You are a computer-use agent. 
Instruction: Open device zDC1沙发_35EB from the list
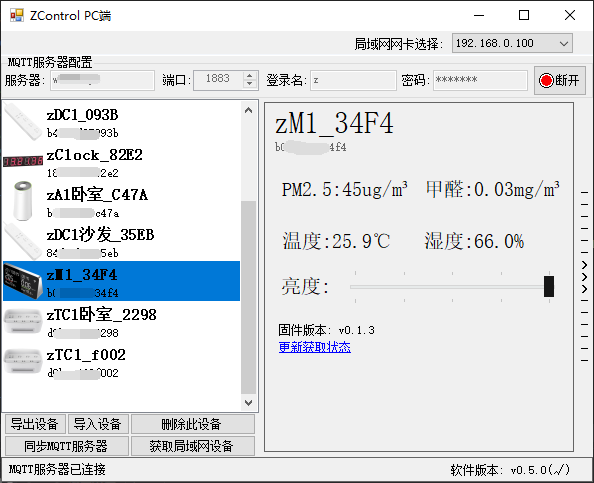point(122,241)
